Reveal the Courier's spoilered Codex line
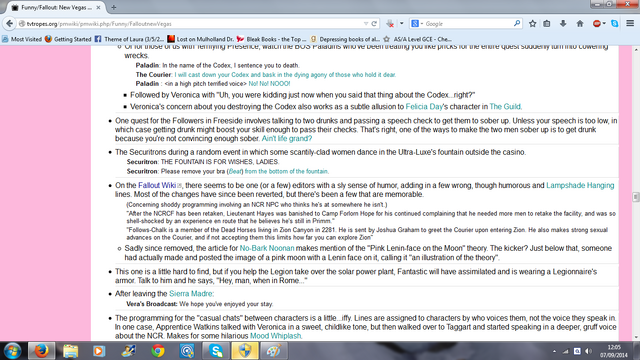Viewport: 640px width, 360px height. 285,75
